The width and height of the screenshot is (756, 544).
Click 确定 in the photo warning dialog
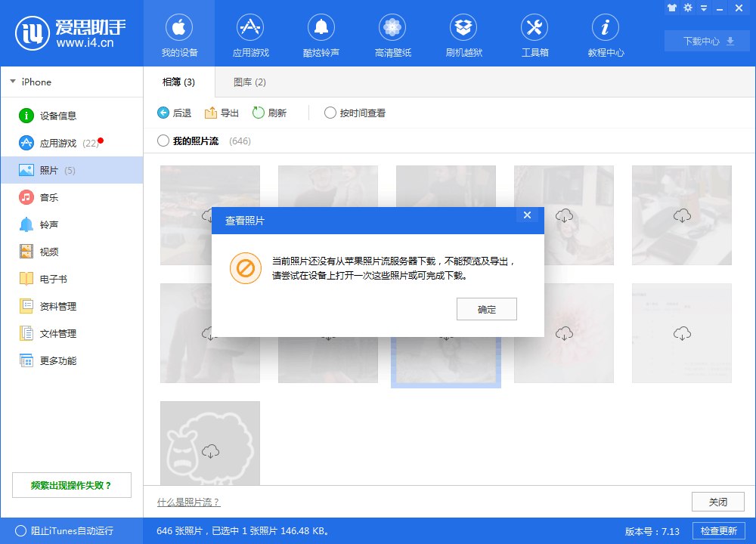click(486, 308)
